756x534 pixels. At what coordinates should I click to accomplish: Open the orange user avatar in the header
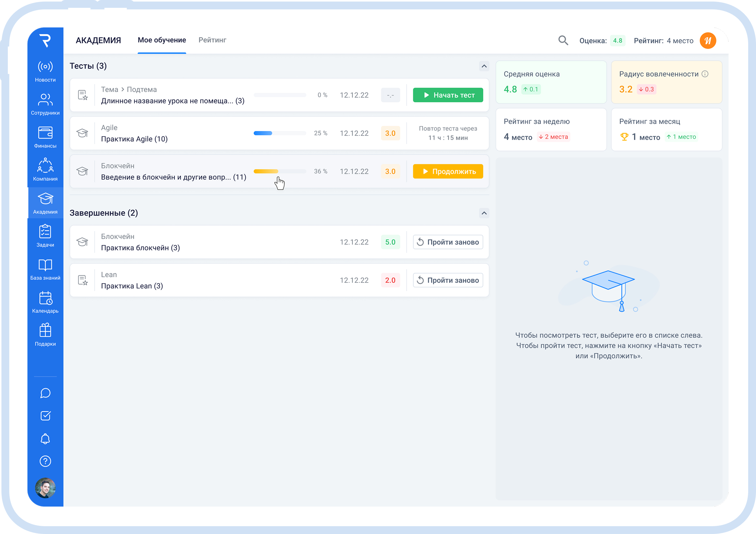708,40
